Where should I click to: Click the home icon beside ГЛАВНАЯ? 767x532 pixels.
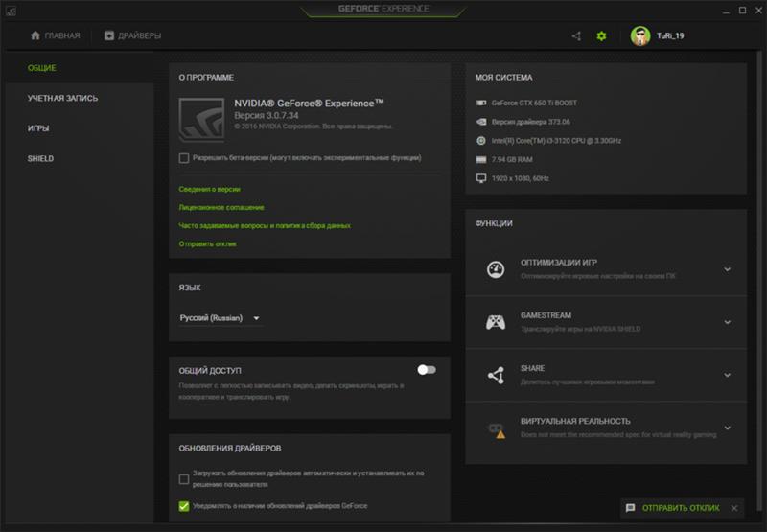pos(35,35)
